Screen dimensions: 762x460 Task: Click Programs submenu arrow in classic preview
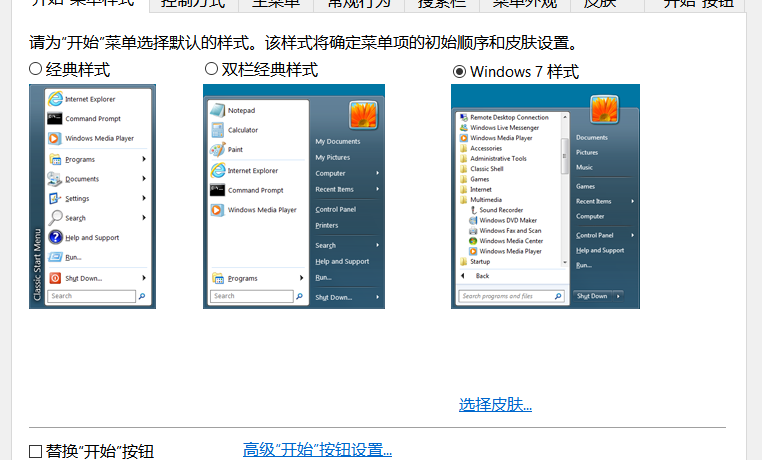click(144, 159)
